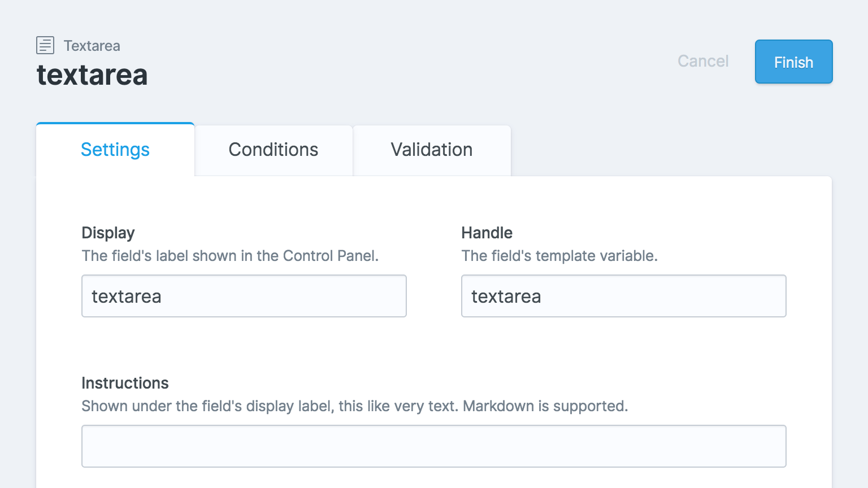This screenshot has height=488, width=868.
Task: Click the Instructions section label
Action: coord(125,383)
